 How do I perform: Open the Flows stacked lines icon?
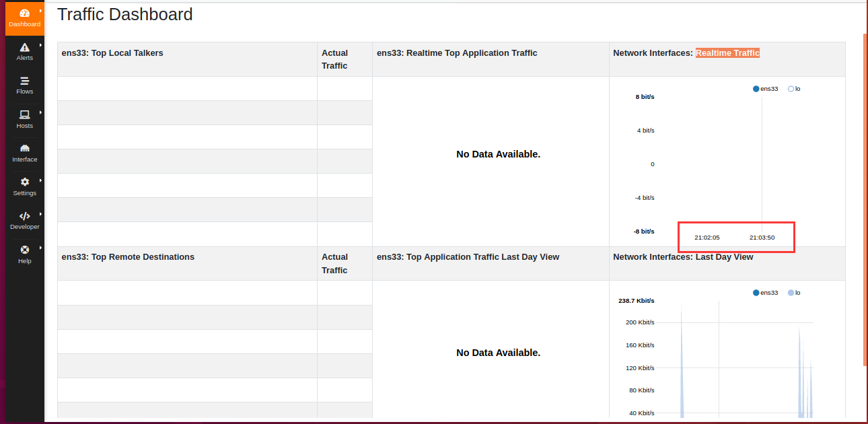point(25,81)
